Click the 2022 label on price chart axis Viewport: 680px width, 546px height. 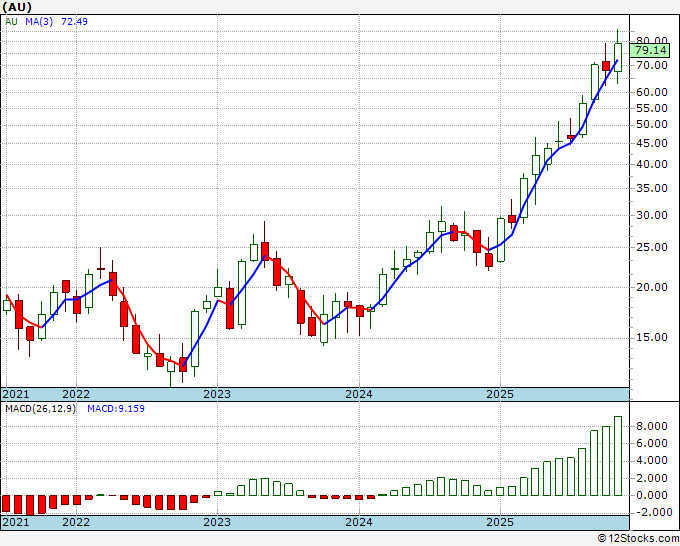(76, 394)
